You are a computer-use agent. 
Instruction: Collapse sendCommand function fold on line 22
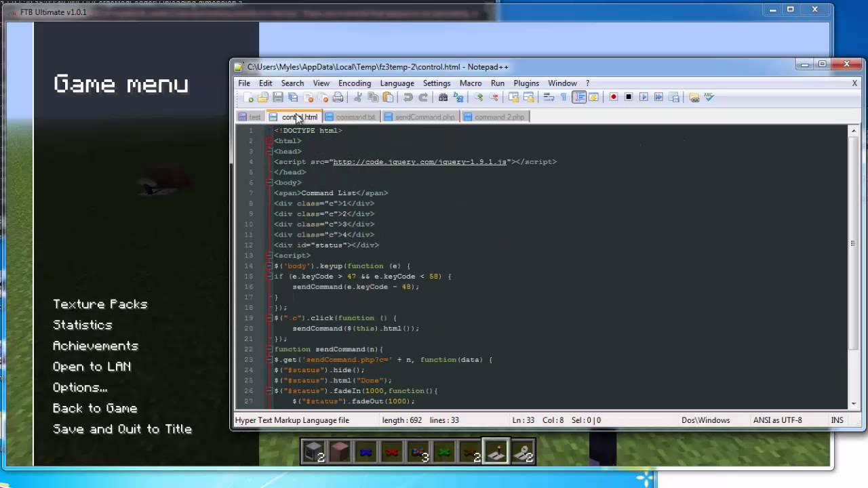tap(269, 349)
